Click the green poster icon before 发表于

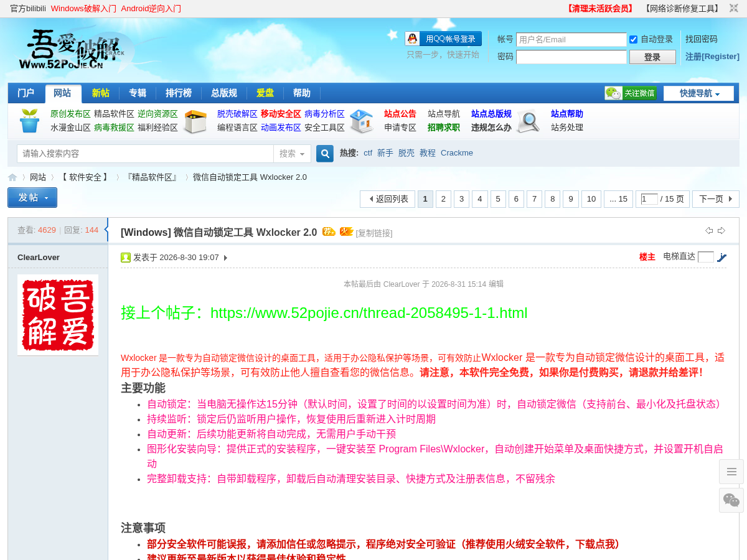(x=126, y=258)
